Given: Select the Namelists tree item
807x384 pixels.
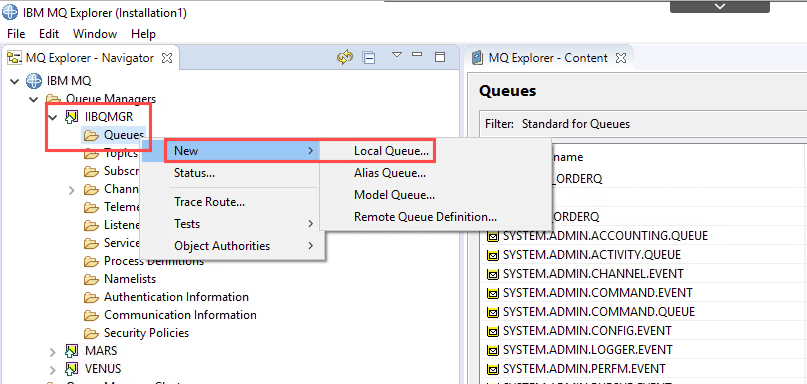Looking at the screenshot, I should point(130,279).
